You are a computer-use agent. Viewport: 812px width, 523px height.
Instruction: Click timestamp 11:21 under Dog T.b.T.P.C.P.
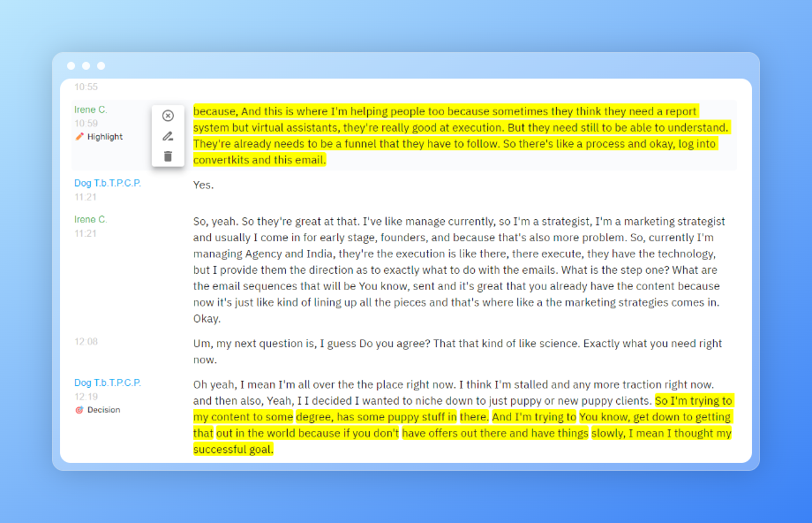tap(86, 197)
